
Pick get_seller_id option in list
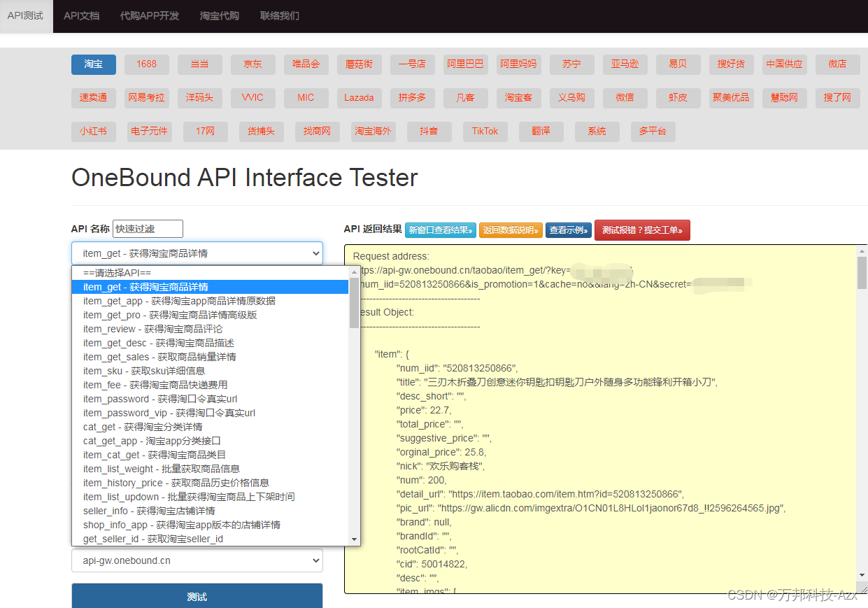pyautogui.click(x=210, y=539)
